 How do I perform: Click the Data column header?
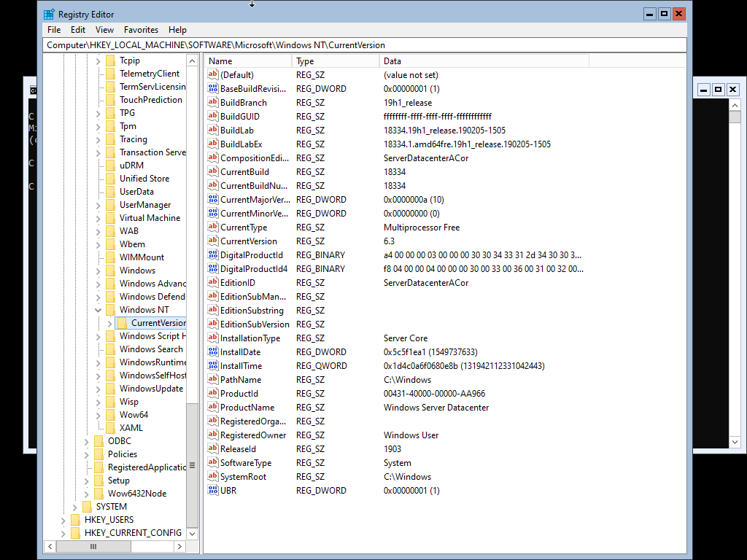[x=484, y=61]
